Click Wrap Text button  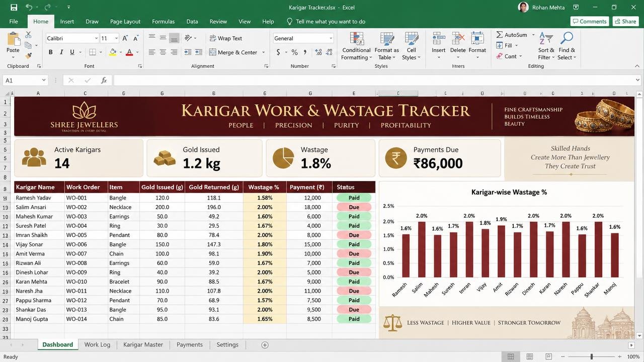[225, 38]
